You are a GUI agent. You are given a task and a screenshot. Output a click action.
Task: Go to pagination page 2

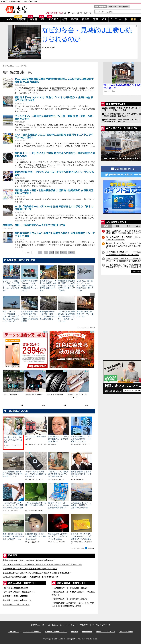click(40, 252)
